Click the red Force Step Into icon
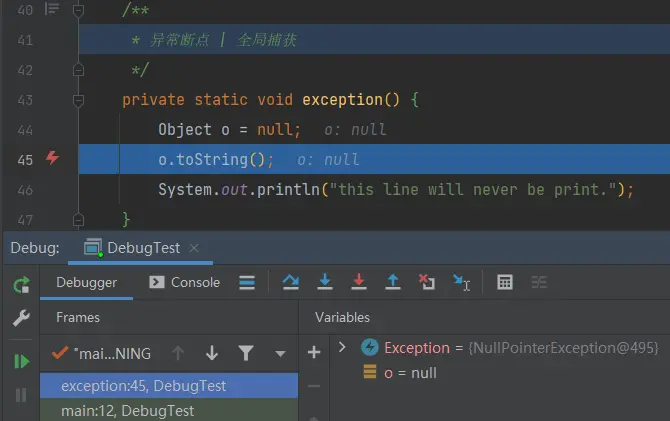The image size is (670, 421). point(359,282)
